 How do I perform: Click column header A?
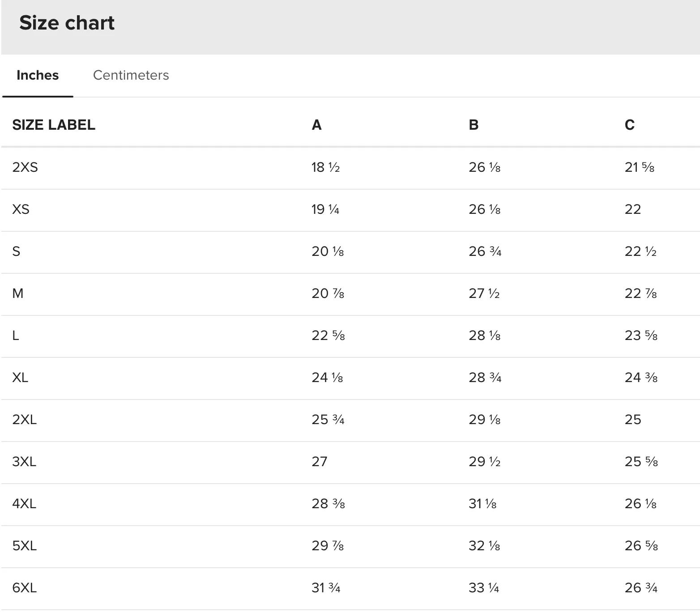316,125
